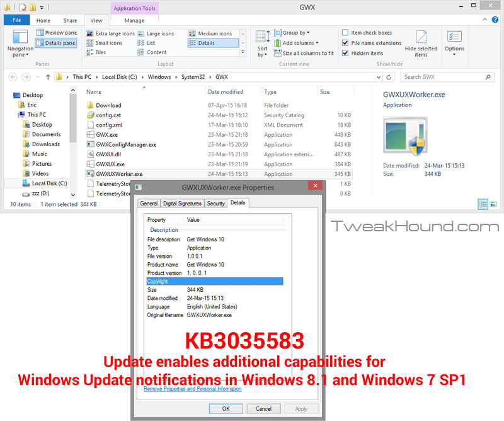Open the General properties tab
The width and height of the screenshot is (504, 421).
pyautogui.click(x=149, y=204)
